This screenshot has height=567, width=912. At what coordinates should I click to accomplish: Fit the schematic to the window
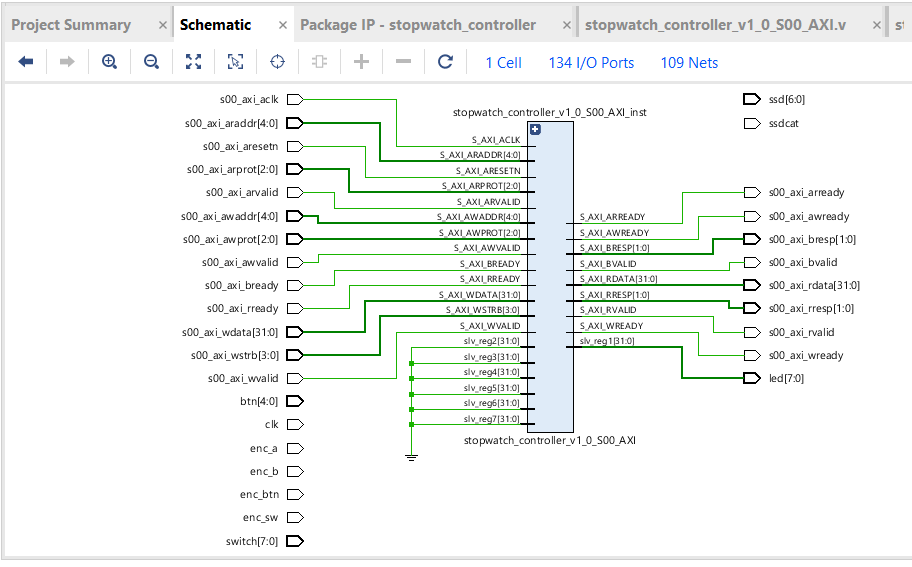click(x=193, y=62)
